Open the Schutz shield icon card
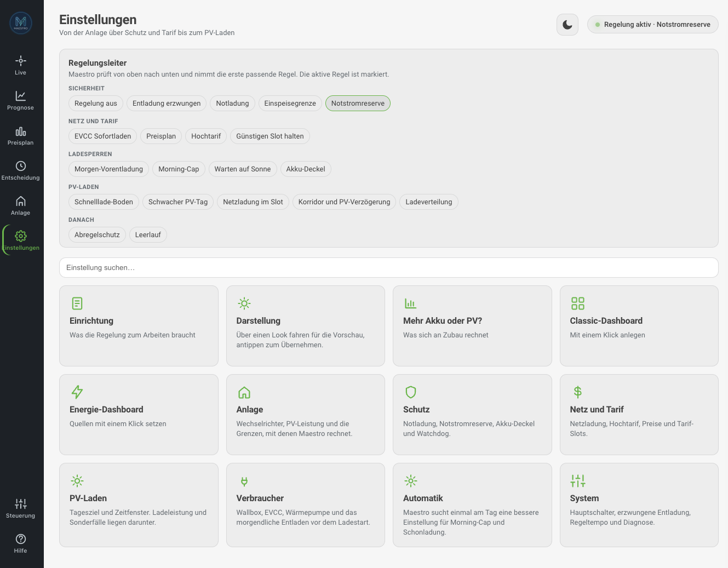 tap(472, 415)
